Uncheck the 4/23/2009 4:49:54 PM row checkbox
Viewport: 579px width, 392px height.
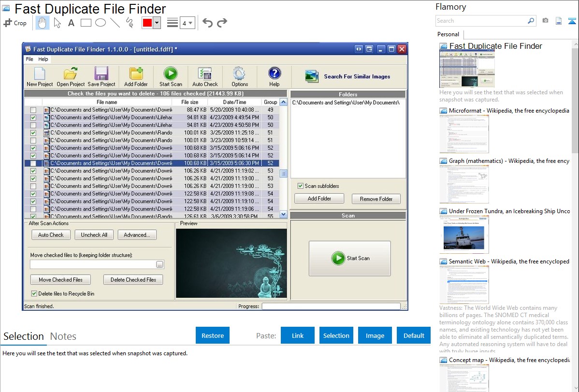(x=33, y=117)
